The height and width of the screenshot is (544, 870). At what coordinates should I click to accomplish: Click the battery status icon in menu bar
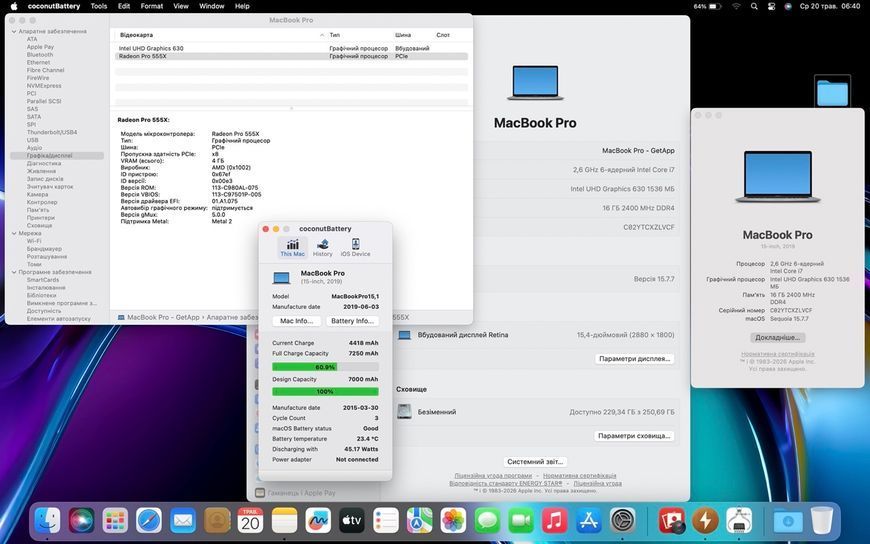click(715, 6)
